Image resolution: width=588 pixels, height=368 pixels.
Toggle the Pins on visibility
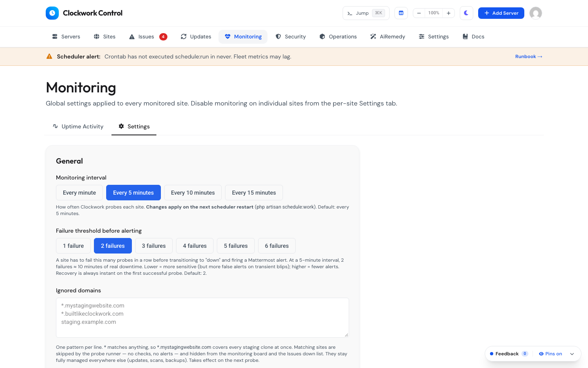pos(550,354)
